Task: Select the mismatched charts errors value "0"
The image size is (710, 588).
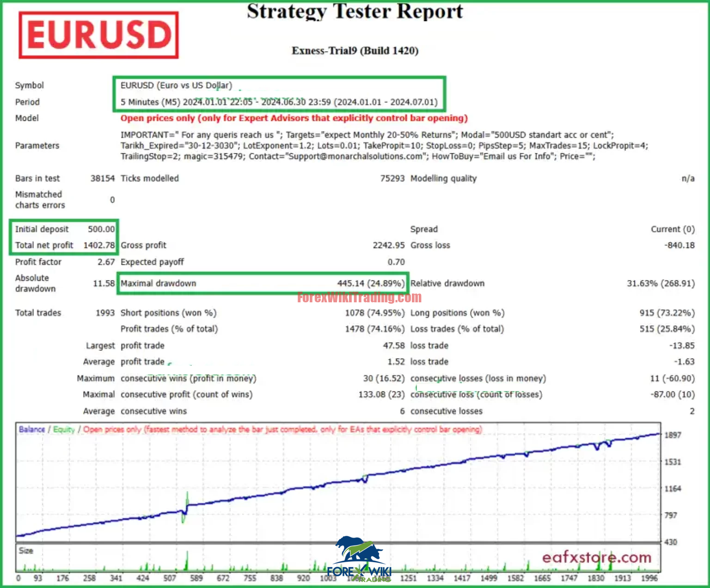Action: pos(112,200)
